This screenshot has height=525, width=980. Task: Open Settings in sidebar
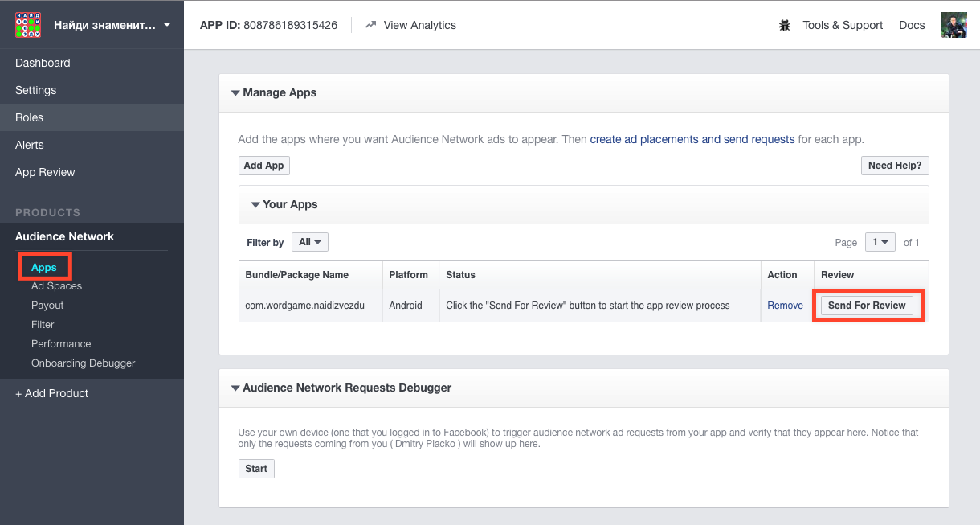[x=92, y=90]
